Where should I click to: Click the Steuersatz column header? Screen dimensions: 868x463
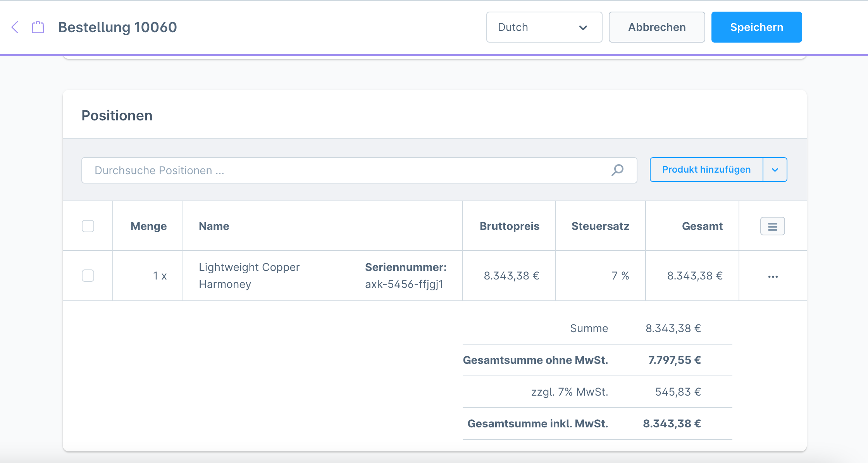[x=600, y=226]
